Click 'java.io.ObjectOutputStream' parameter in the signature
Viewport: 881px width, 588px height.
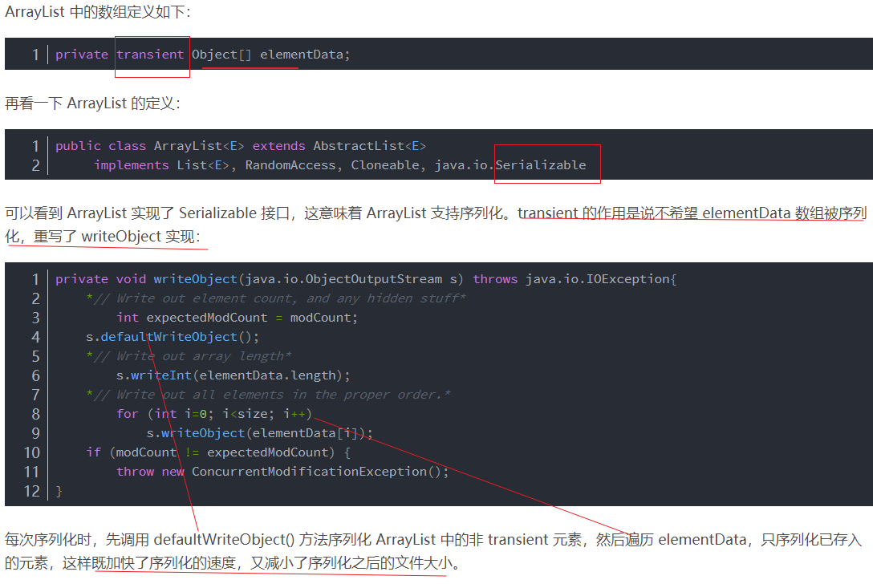[x=343, y=279]
